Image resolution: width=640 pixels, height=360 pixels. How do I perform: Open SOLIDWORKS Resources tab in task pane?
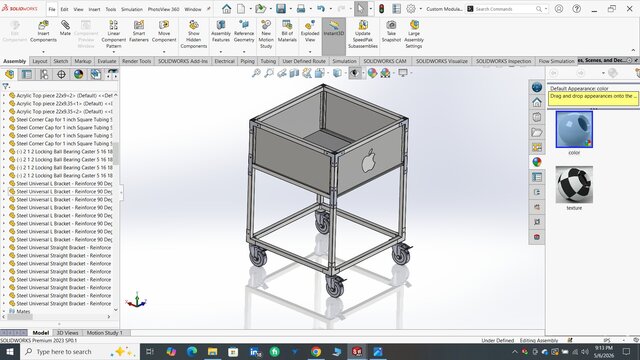pos(537,102)
